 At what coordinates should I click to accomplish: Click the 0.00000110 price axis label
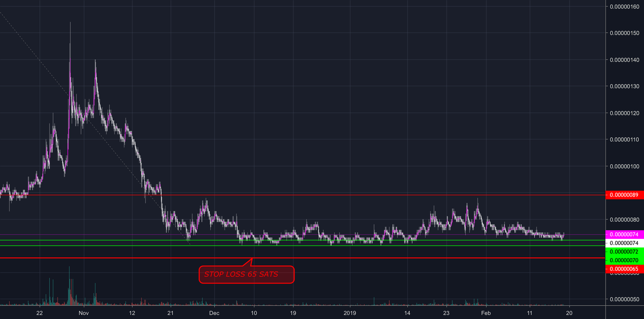(x=625, y=139)
